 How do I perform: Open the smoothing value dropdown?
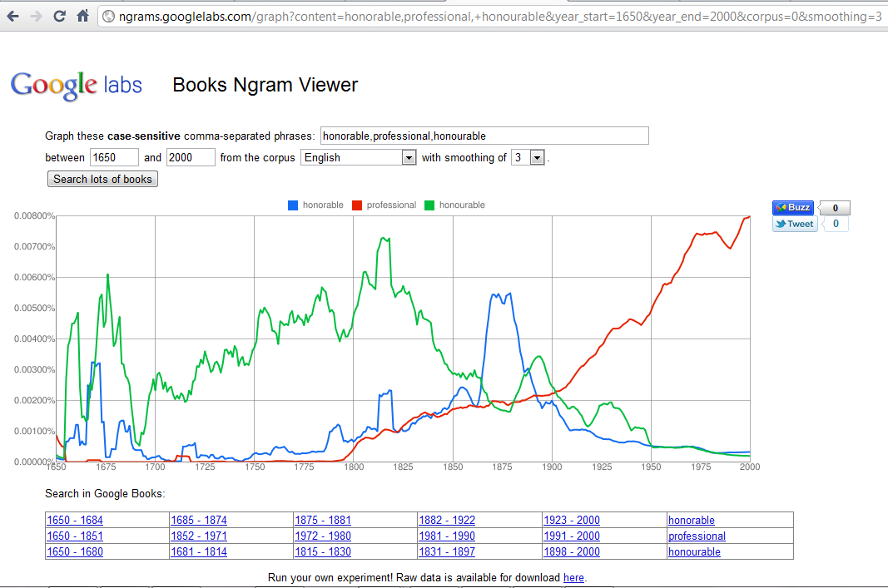pyautogui.click(x=528, y=157)
